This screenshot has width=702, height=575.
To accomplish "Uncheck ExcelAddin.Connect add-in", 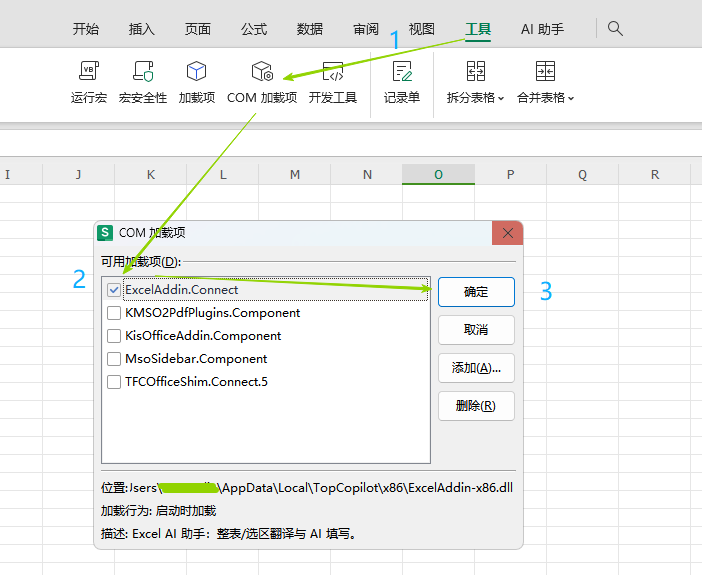I will tap(114, 290).
